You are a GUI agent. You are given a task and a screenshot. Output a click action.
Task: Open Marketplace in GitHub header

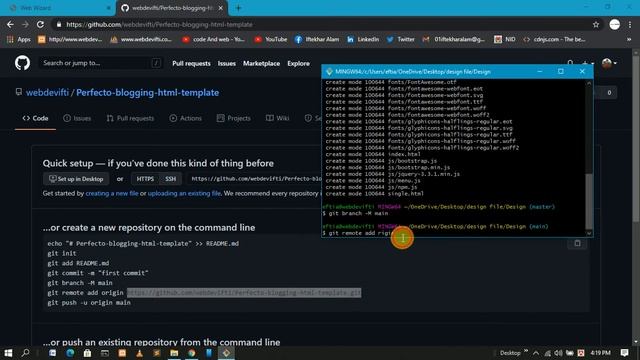click(x=262, y=63)
